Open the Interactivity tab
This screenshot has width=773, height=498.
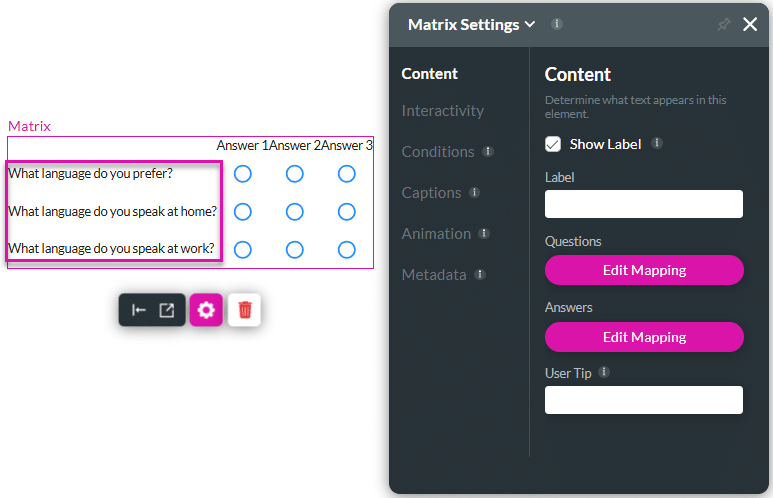(442, 111)
